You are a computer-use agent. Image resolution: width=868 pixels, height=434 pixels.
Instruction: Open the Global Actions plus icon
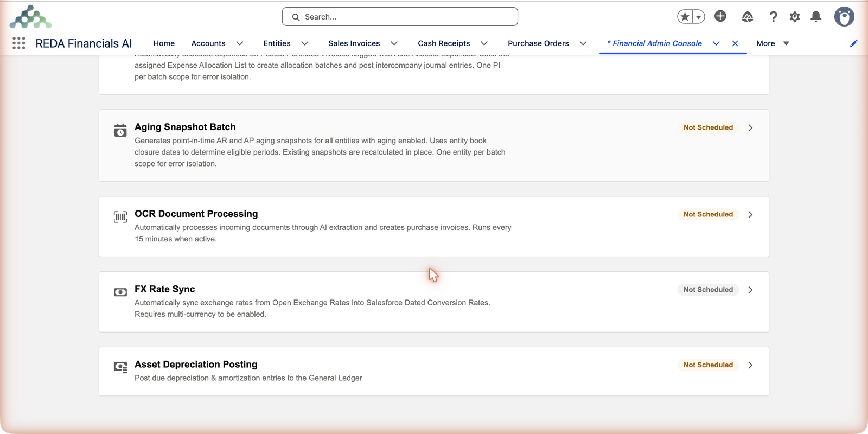tap(720, 16)
